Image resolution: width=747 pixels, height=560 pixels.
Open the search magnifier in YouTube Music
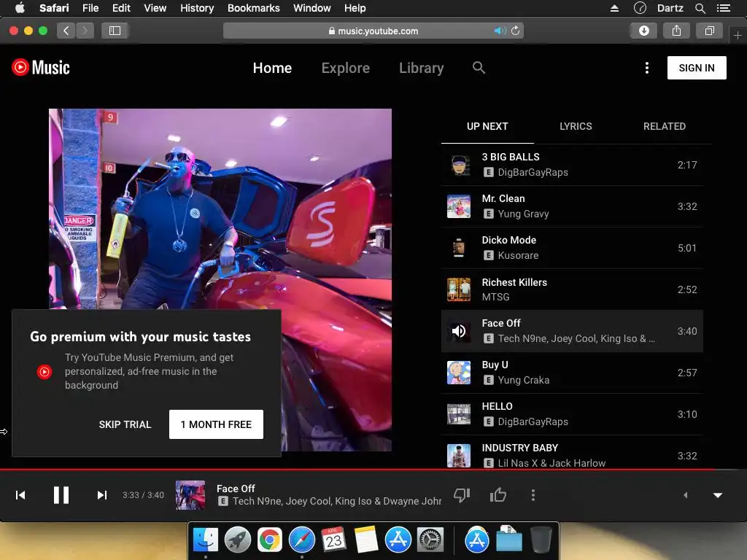pyautogui.click(x=479, y=68)
